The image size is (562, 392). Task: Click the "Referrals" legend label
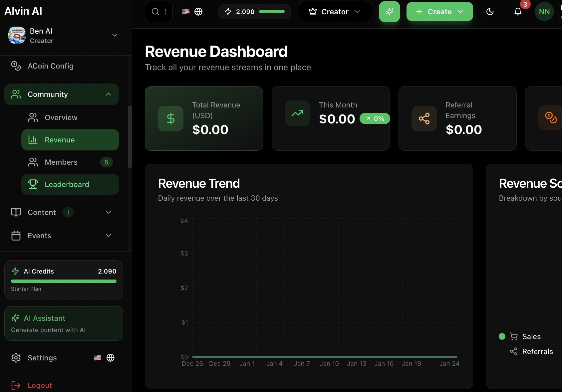(x=537, y=351)
